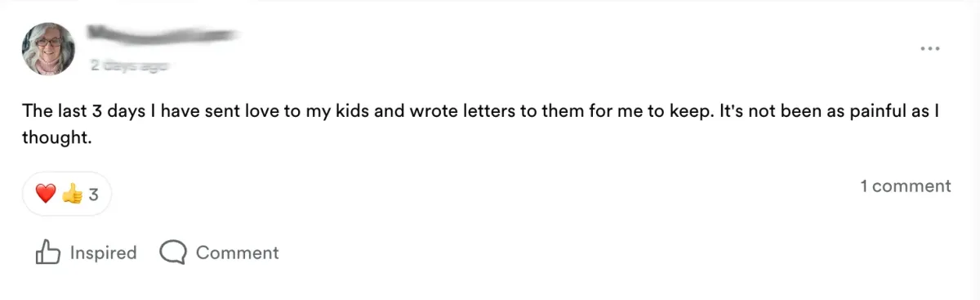This screenshot has width=980, height=300.
Task: Click the Comment speech bubble icon
Action: click(x=173, y=253)
